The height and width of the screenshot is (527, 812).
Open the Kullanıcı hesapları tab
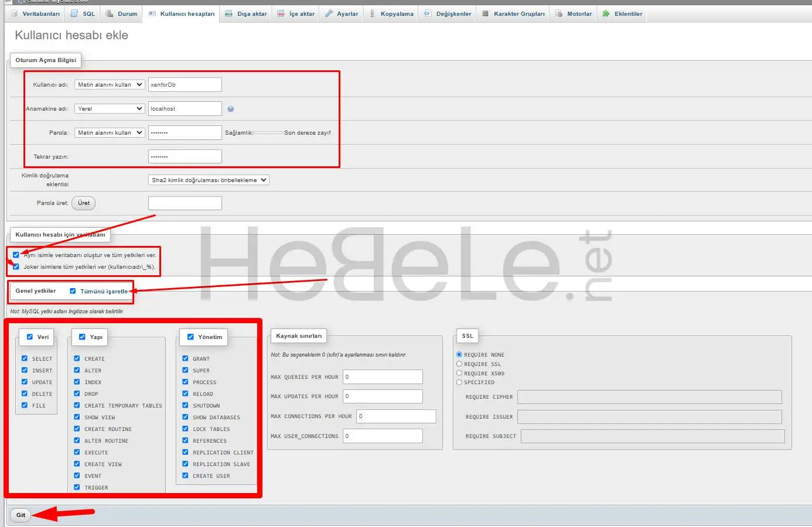tap(182, 13)
